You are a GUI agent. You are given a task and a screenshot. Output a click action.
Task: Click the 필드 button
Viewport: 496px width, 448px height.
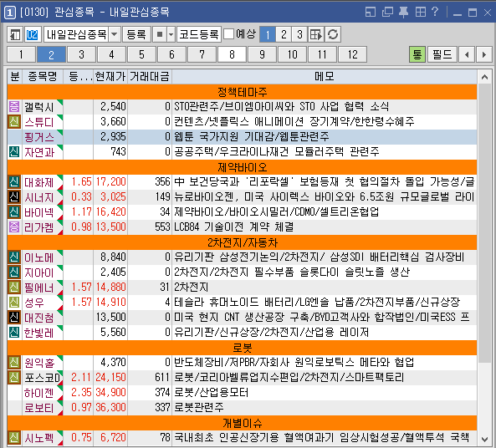pos(442,54)
